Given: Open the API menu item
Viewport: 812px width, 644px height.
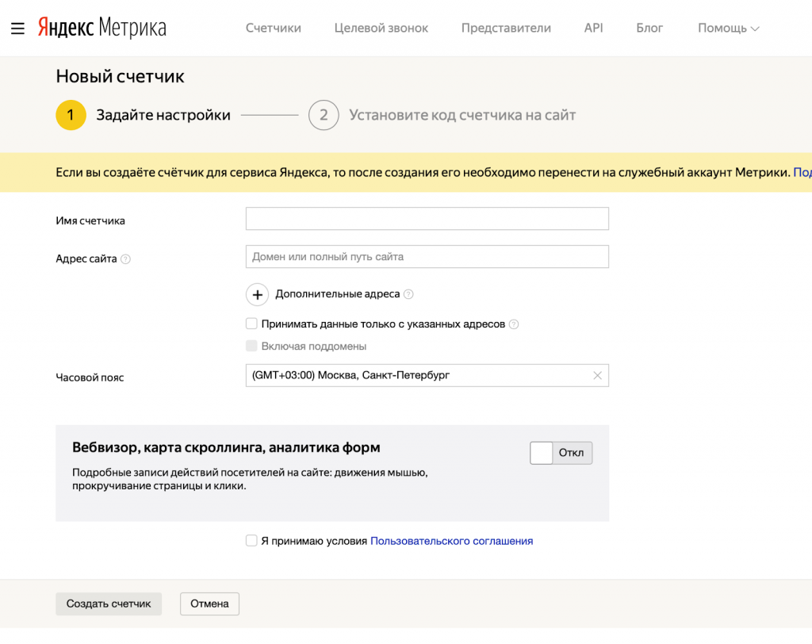Looking at the screenshot, I should (x=593, y=28).
